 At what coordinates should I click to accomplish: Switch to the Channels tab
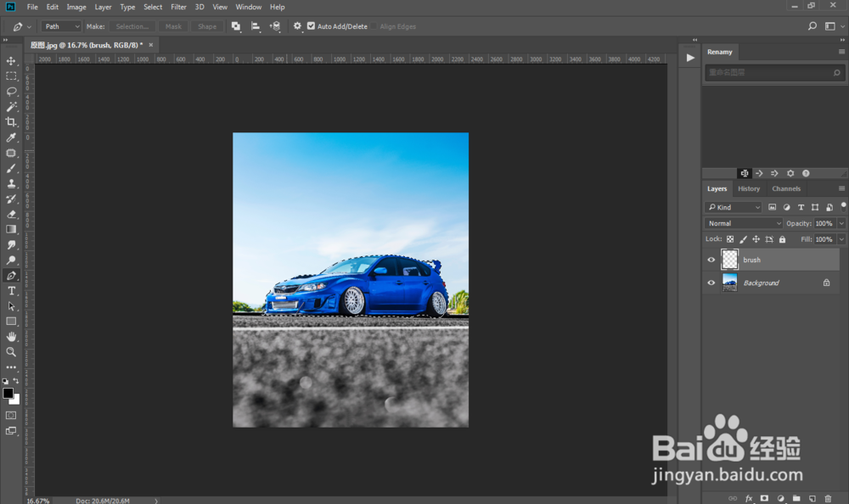pyautogui.click(x=786, y=188)
